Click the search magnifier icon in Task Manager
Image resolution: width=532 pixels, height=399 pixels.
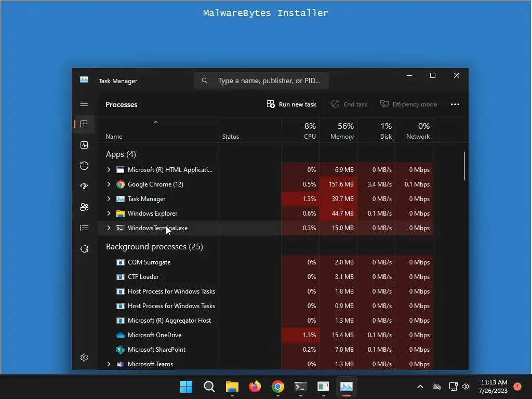coord(205,81)
